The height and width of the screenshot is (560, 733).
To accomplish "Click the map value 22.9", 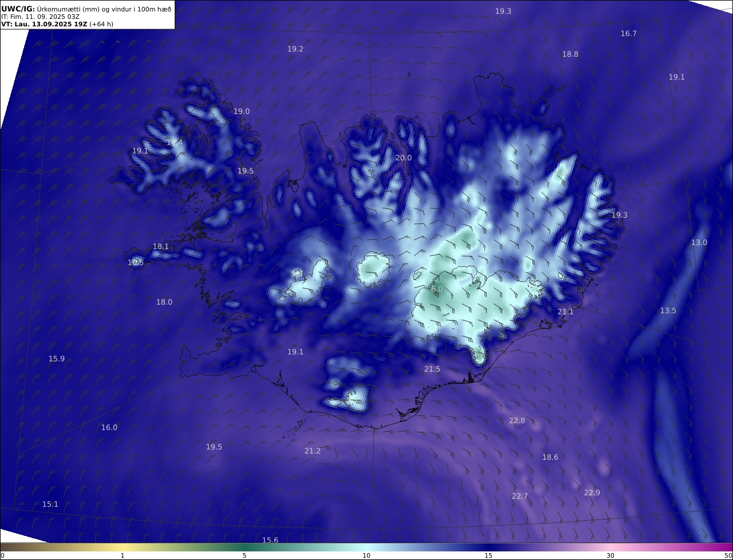I will pyautogui.click(x=592, y=493).
